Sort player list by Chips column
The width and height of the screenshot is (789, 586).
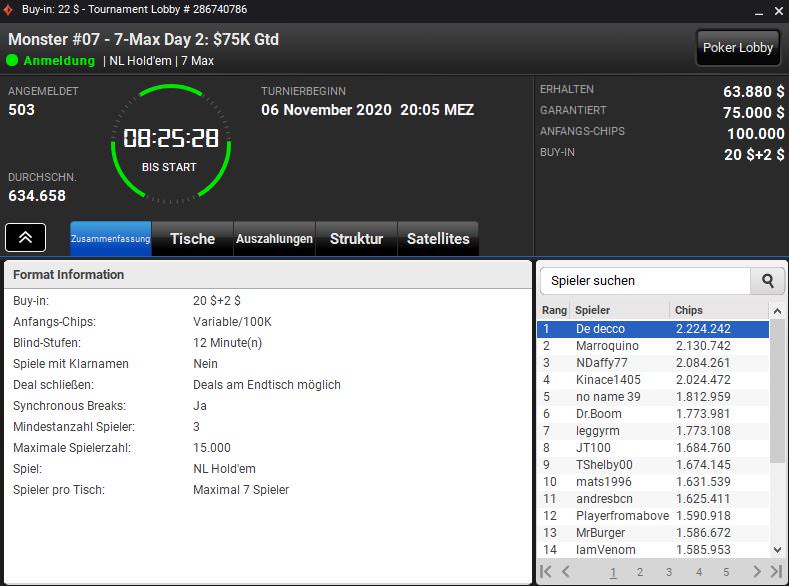(718, 310)
